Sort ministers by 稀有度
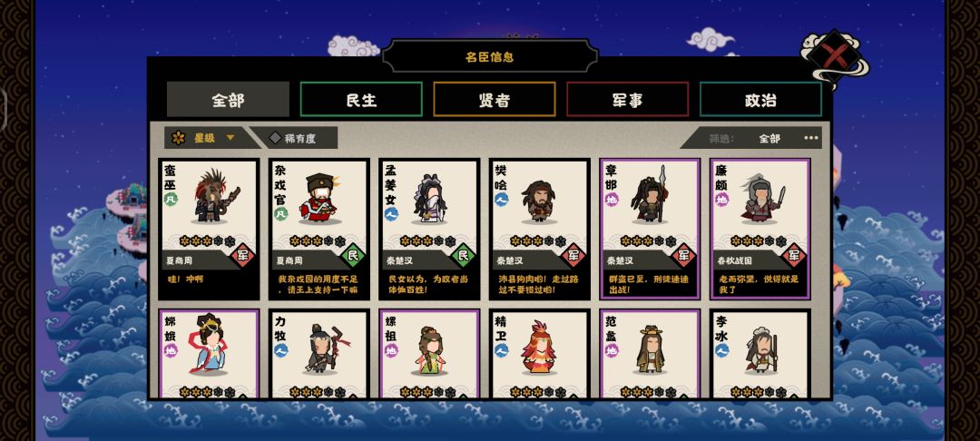 (294, 138)
